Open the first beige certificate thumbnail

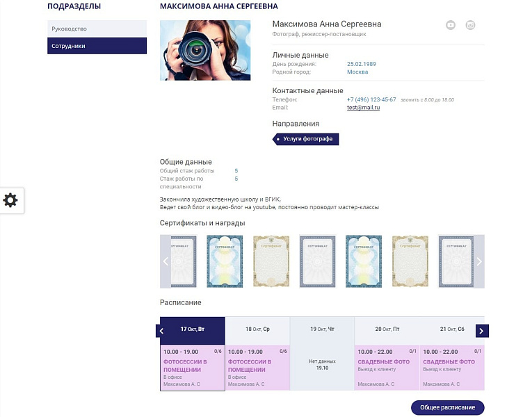pos(271,261)
